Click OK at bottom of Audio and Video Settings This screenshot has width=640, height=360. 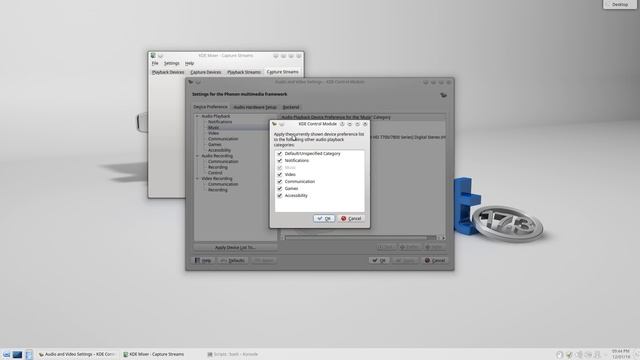pos(379,260)
